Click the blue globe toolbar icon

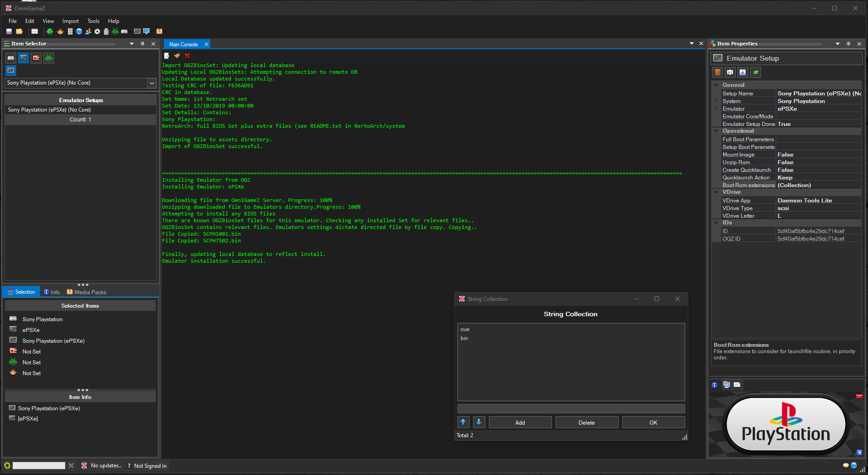(x=79, y=31)
